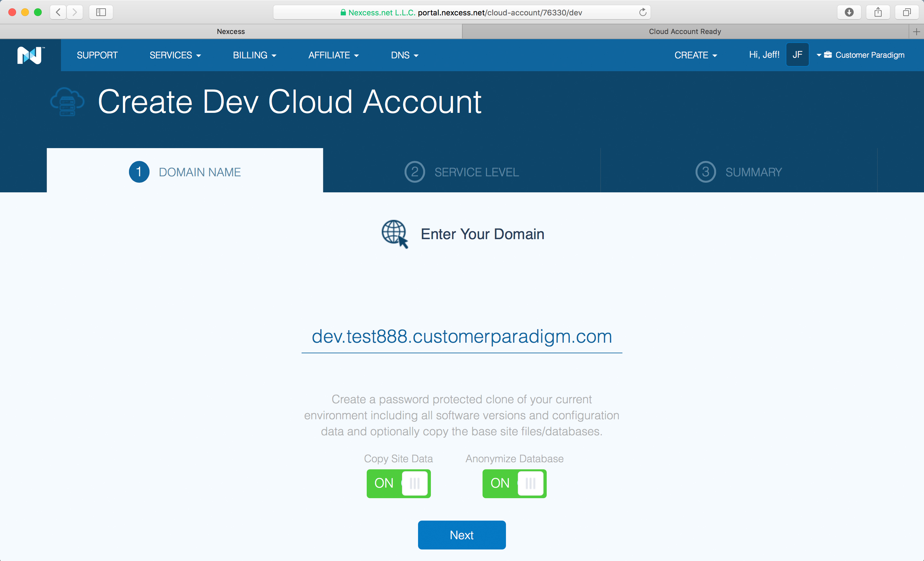This screenshot has height=561, width=924.
Task: Click the Hi, Jeff! greeting
Action: 764,55
